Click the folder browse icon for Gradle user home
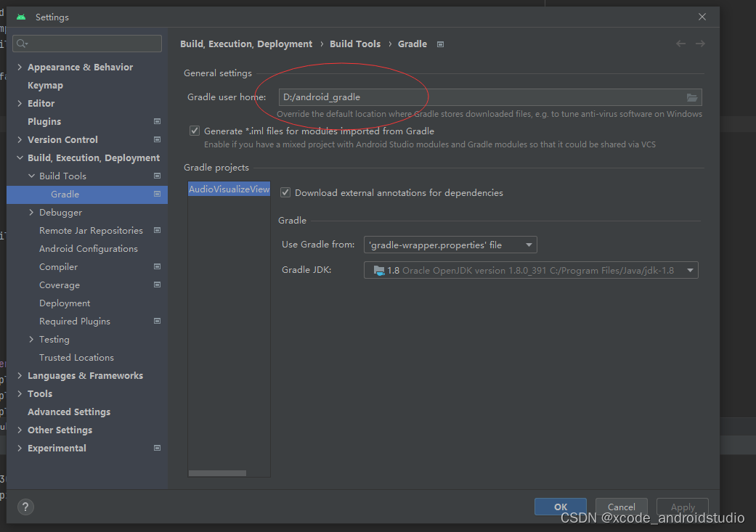Screen dimensions: 756x532 coord(692,97)
